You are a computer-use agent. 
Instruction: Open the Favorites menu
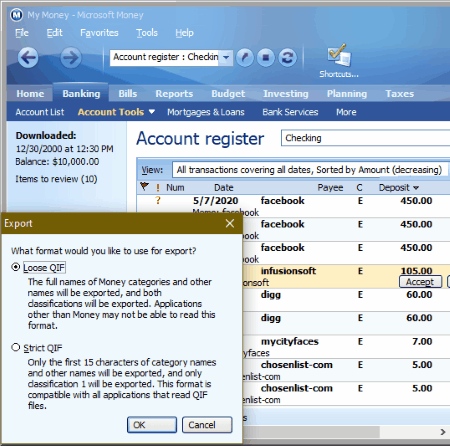point(99,33)
